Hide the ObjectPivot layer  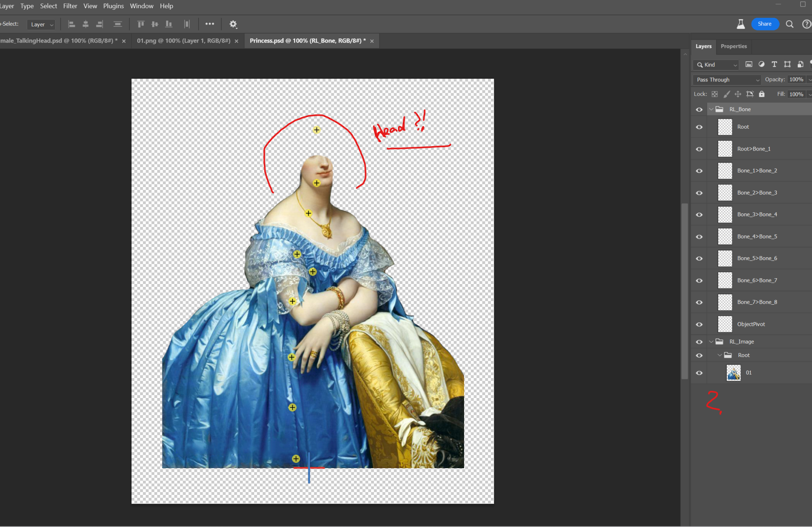point(699,325)
